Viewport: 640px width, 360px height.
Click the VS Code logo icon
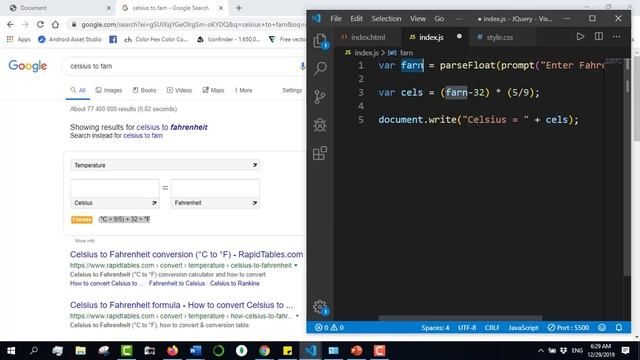click(316, 18)
